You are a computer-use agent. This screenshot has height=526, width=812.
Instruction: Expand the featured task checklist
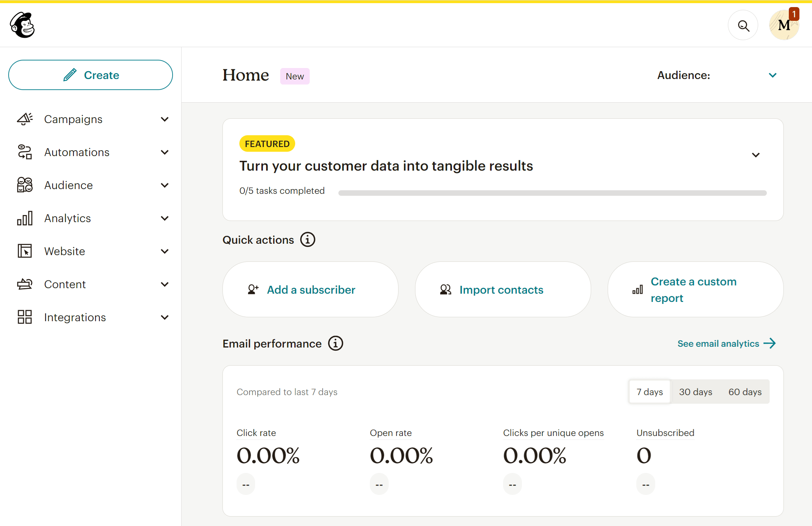756,155
